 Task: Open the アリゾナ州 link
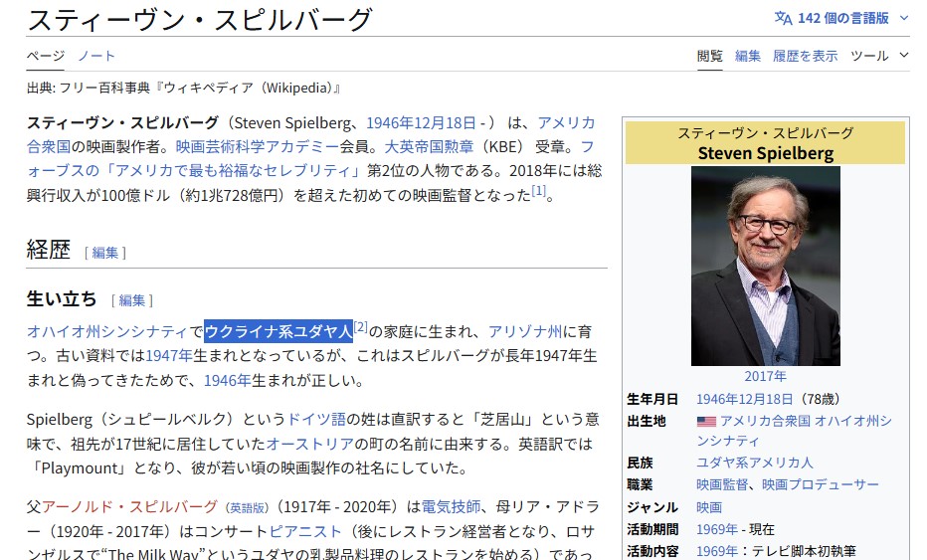point(525,331)
